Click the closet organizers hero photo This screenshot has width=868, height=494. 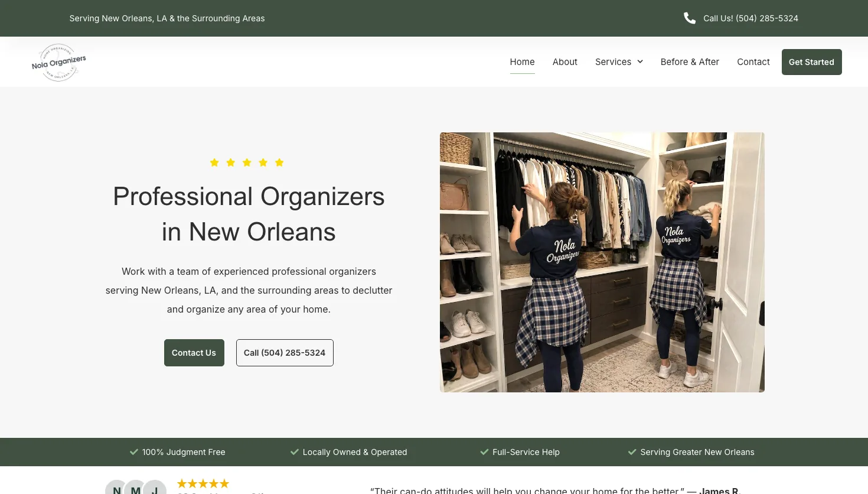(602, 262)
